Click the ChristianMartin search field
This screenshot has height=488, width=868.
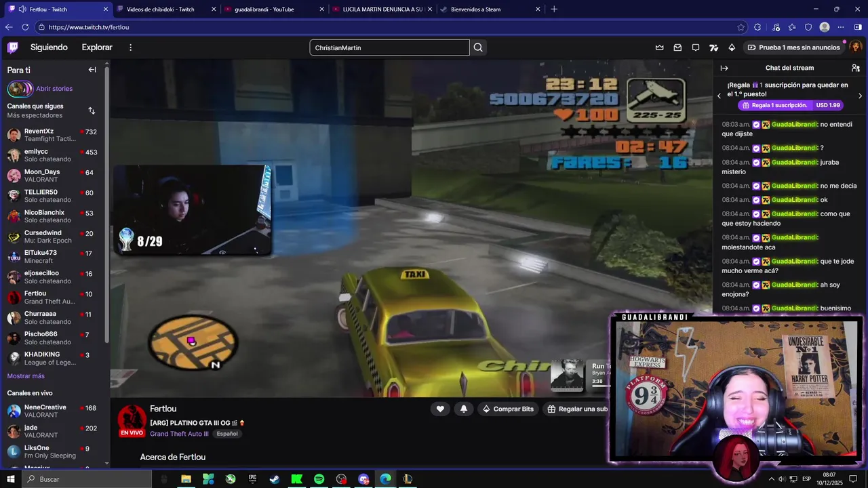[x=389, y=47]
